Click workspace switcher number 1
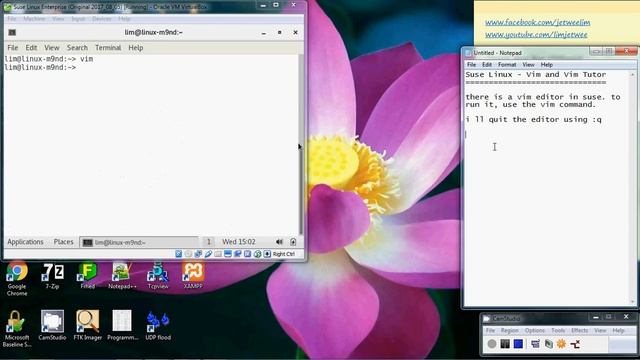The height and width of the screenshot is (360, 640). click(209, 242)
